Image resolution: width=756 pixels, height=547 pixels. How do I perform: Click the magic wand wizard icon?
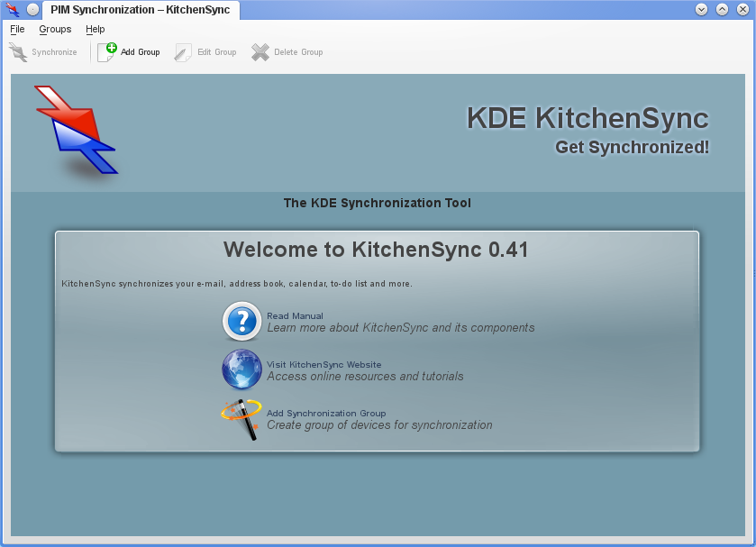[x=241, y=419]
